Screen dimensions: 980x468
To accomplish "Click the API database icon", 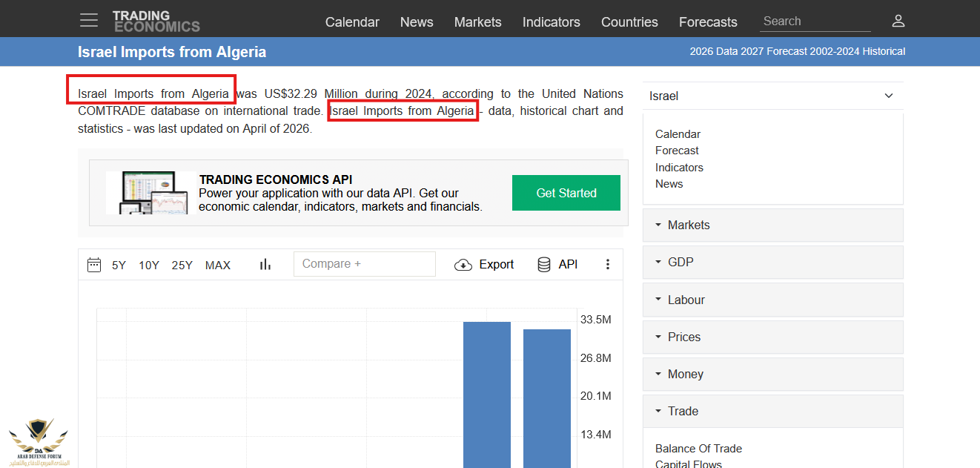I will 544,265.
